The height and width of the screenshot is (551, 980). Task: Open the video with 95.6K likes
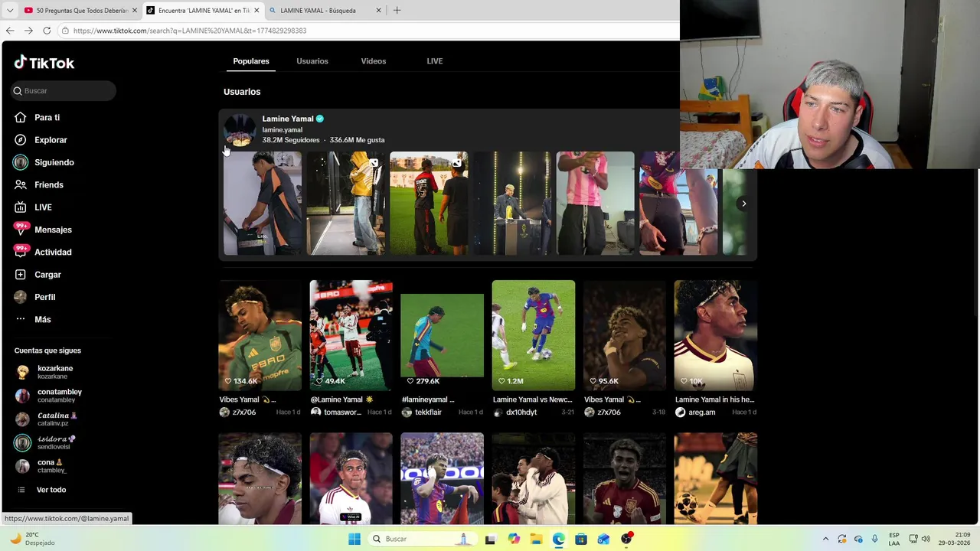[x=625, y=335]
